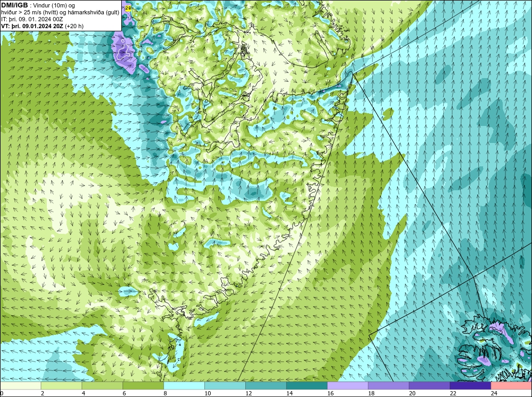
Task: Click the aqua 10–12 m/s legend swatch
Action: (x=225, y=386)
